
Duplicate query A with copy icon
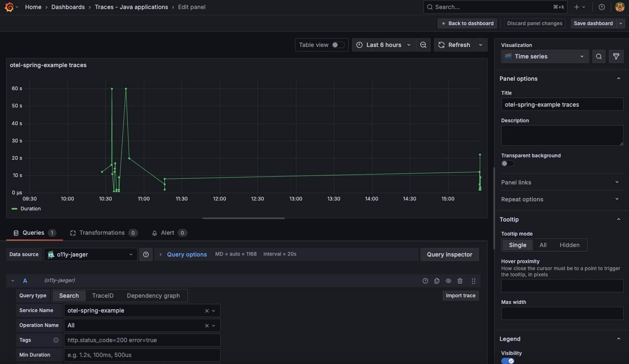[437, 281]
